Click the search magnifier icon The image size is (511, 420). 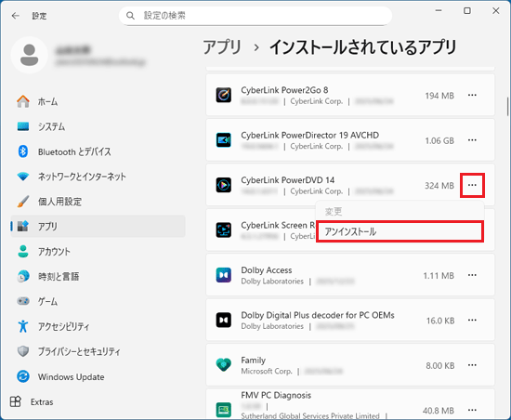130,16
